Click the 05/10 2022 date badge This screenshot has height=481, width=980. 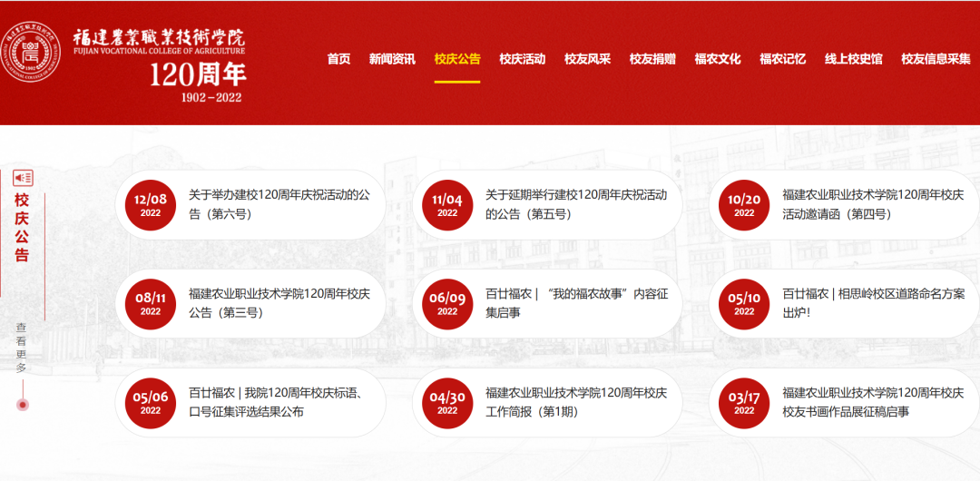tap(744, 304)
